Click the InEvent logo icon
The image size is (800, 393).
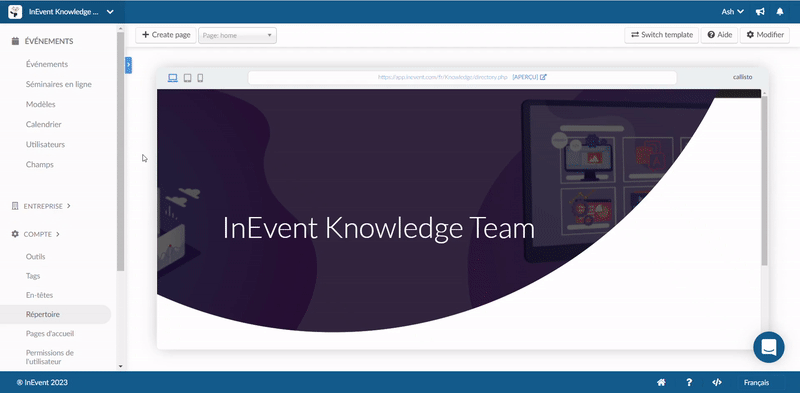tap(15, 12)
